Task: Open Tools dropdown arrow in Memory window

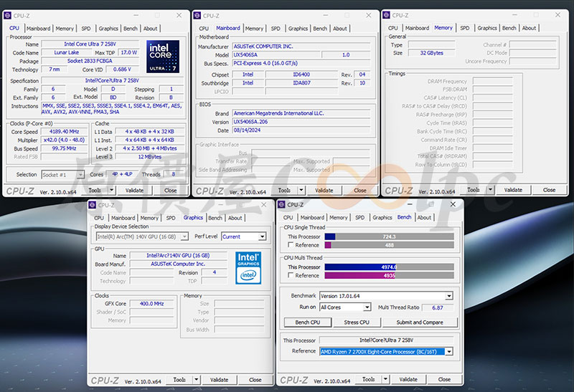Action: click(490, 190)
